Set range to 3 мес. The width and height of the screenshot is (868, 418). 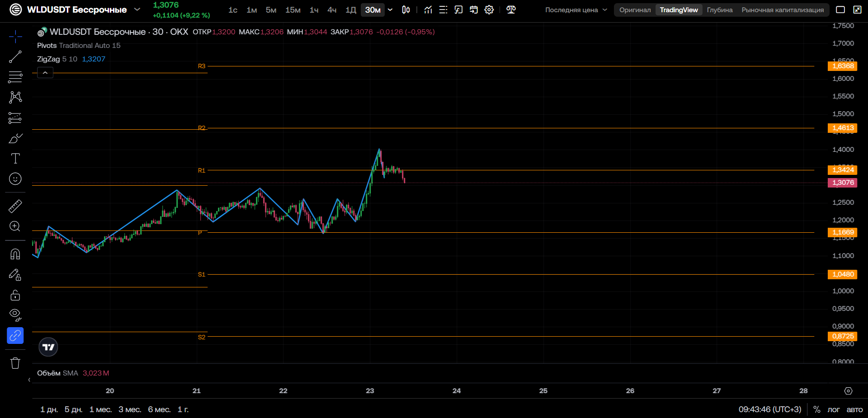(x=130, y=409)
